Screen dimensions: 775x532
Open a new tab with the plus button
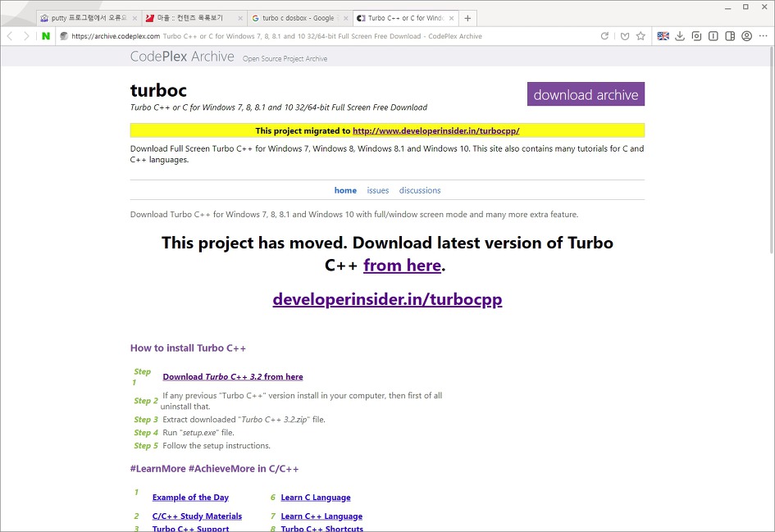coord(467,18)
